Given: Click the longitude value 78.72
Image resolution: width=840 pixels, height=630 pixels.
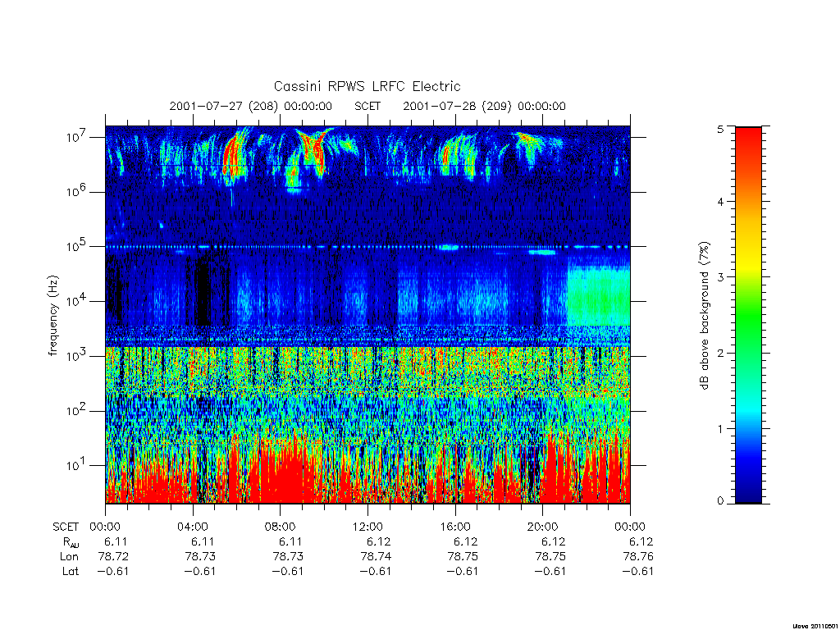Looking at the screenshot, I should point(113,557).
